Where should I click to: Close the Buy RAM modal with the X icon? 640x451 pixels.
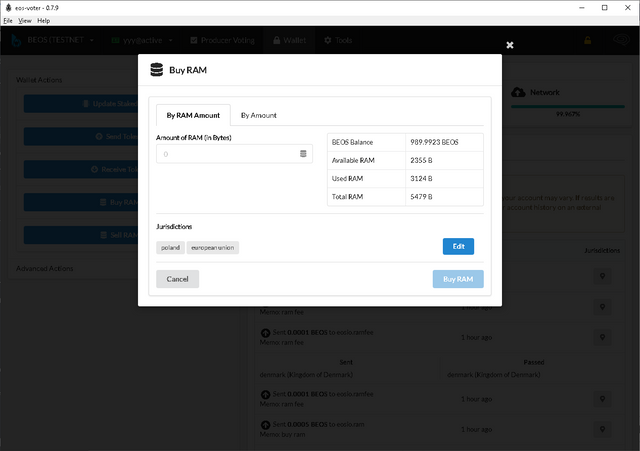pos(510,45)
